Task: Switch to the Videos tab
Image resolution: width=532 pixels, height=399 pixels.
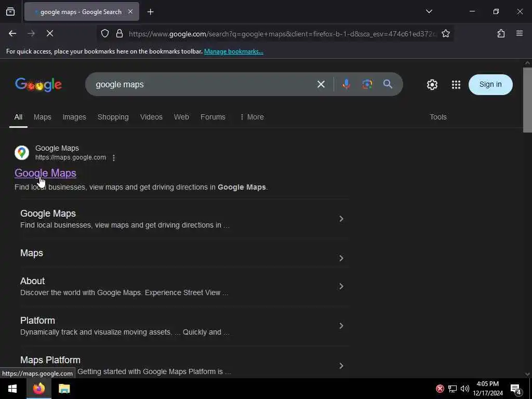Action: pyautogui.click(x=151, y=117)
